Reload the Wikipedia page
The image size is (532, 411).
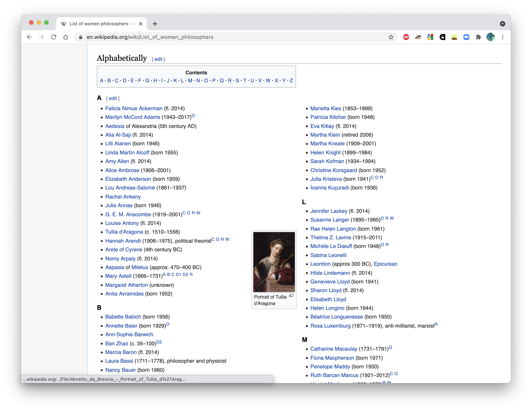54,37
